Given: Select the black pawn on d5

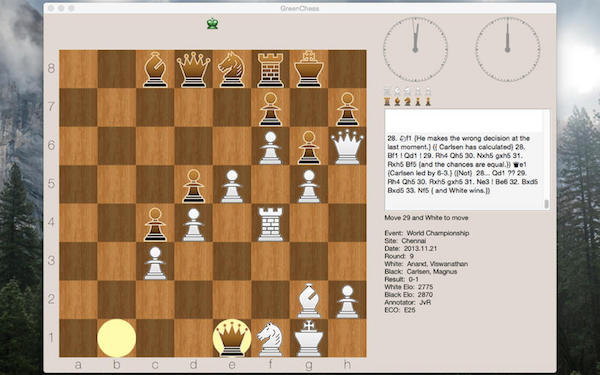Looking at the screenshot, I should (x=194, y=186).
